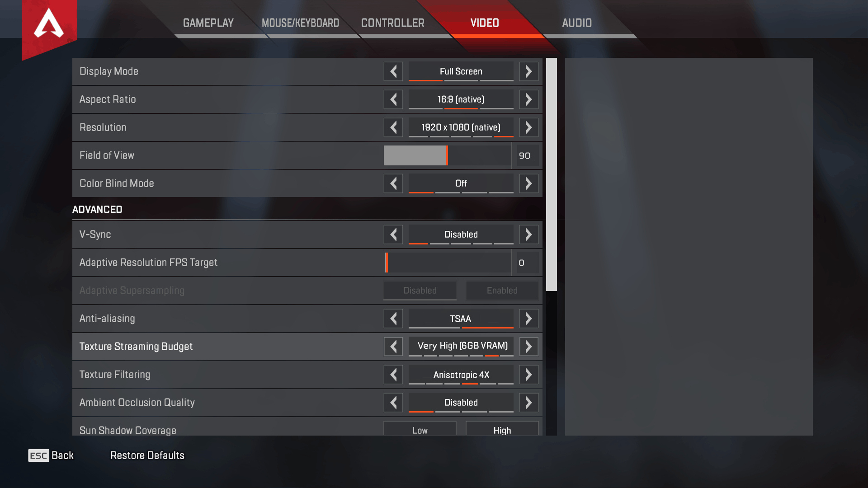
Task: Switch to GAMEPLAY settings tab
Action: 209,23
